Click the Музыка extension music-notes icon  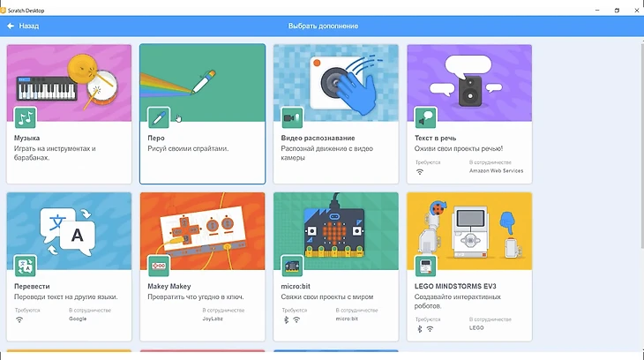tap(25, 118)
